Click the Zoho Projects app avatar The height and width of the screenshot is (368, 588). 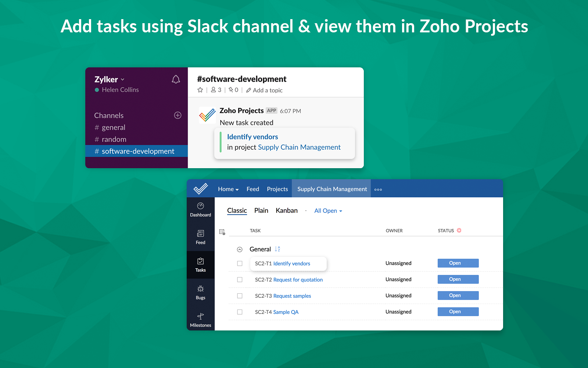point(207,115)
